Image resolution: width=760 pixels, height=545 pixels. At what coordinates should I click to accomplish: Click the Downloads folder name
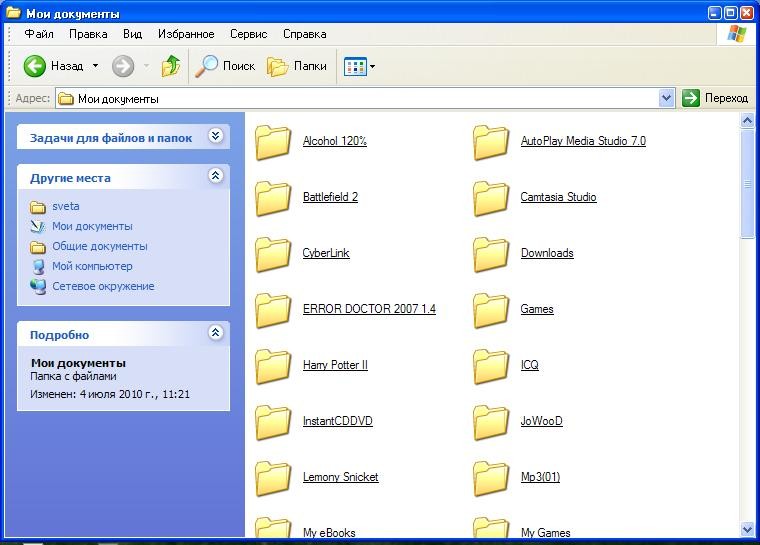click(547, 253)
